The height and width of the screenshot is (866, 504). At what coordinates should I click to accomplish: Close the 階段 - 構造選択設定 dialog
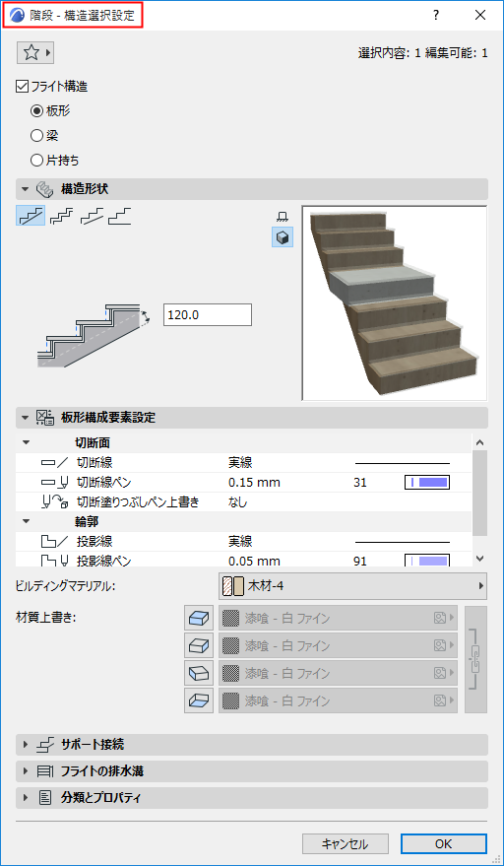[480, 16]
